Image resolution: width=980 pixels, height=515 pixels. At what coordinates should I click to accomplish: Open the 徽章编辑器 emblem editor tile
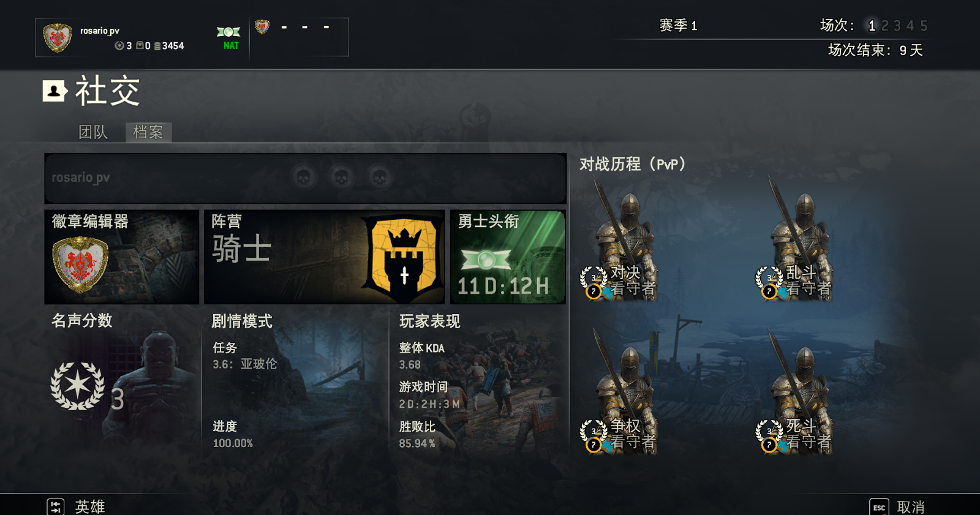(x=122, y=257)
